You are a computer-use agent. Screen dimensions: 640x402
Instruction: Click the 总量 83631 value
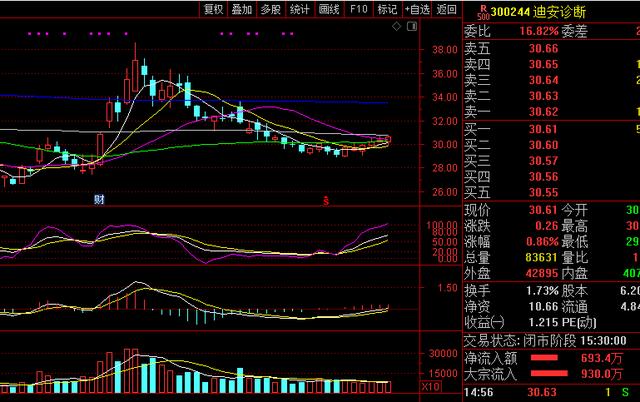click(x=541, y=258)
